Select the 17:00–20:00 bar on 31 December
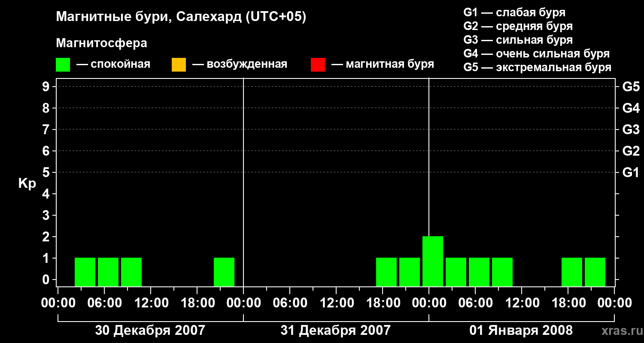 tap(386, 272)
